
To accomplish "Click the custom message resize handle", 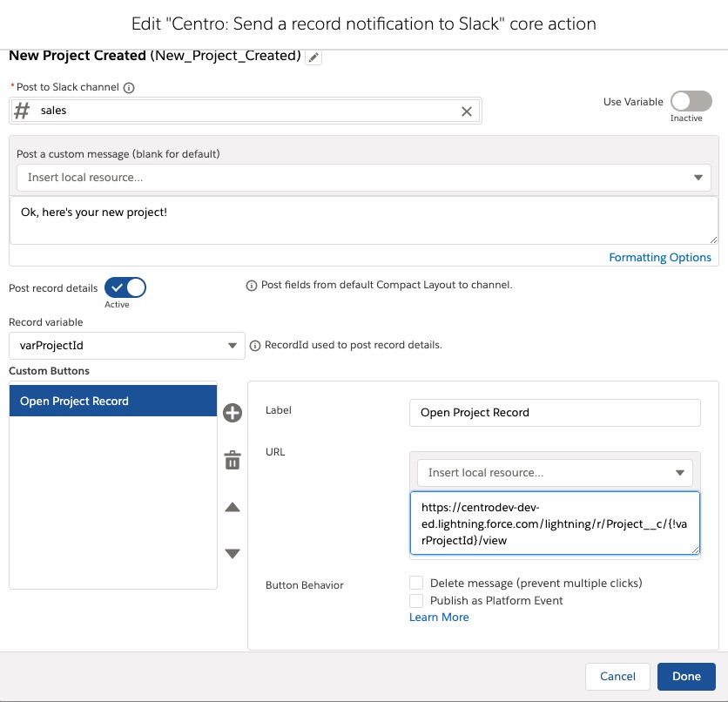I will tap(713, 240).
